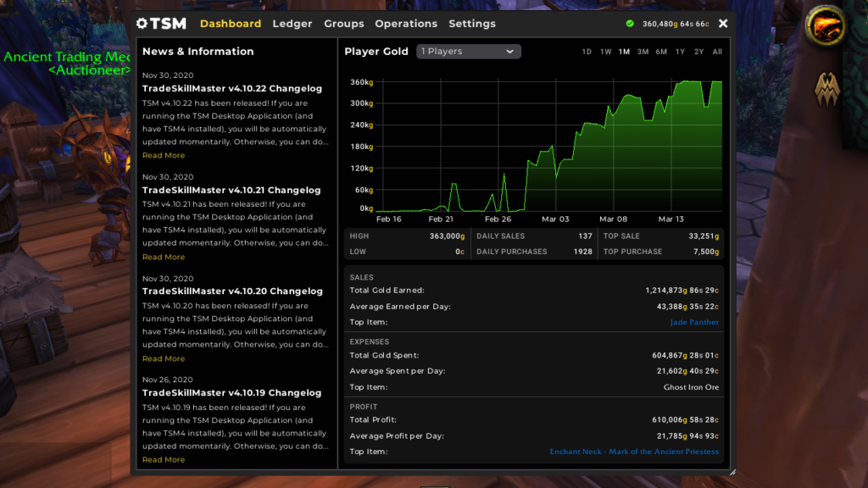
Task: Switch to the Ledger tab
Action: 292,24
